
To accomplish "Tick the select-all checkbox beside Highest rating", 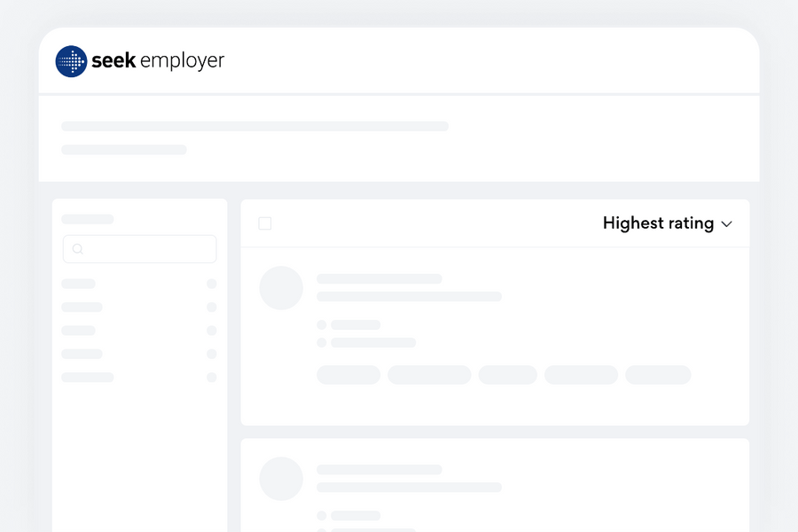I will (265, 223).
